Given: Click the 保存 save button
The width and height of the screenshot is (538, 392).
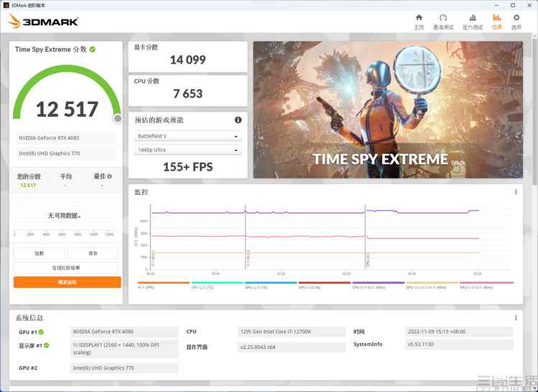Looking at the screenshot, I should coord(93,253).
